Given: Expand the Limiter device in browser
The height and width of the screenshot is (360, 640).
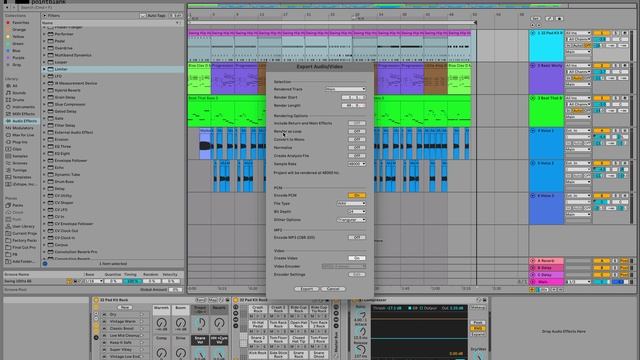Looking at the screenshot, I should coord(44,69).
